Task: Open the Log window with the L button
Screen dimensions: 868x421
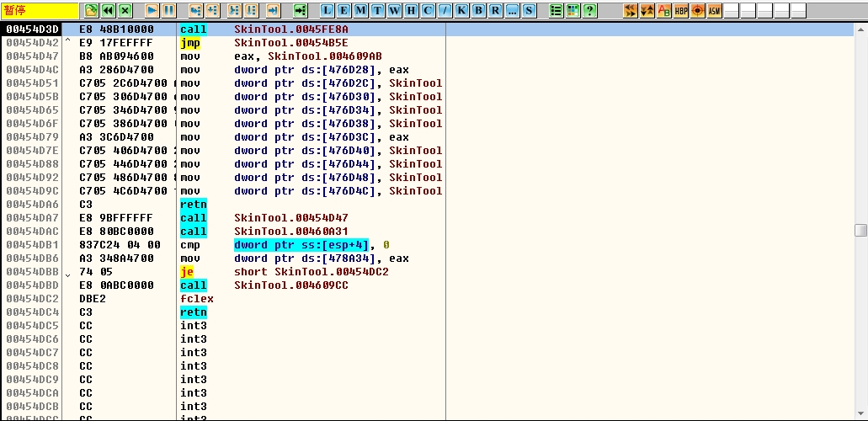Action: pos(327,10)
